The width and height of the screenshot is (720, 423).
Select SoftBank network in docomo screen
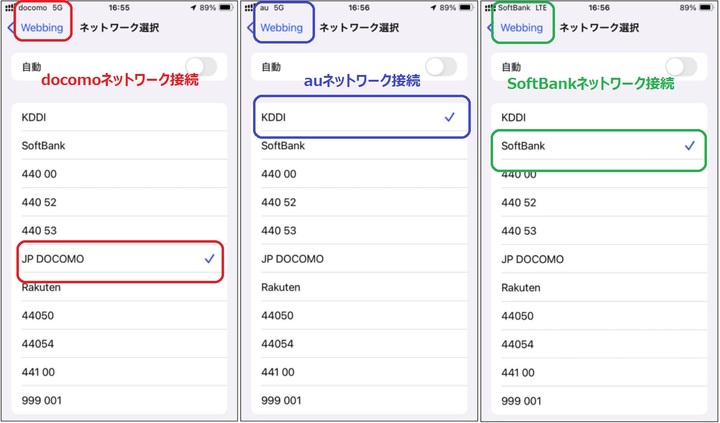click(x=119, y=146)
